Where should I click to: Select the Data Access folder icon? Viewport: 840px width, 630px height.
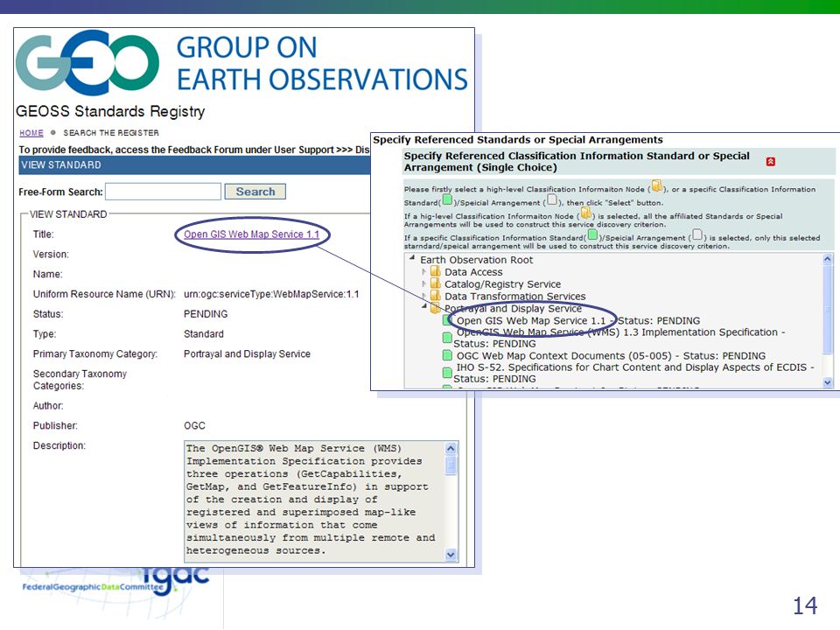tap(435, 271)
